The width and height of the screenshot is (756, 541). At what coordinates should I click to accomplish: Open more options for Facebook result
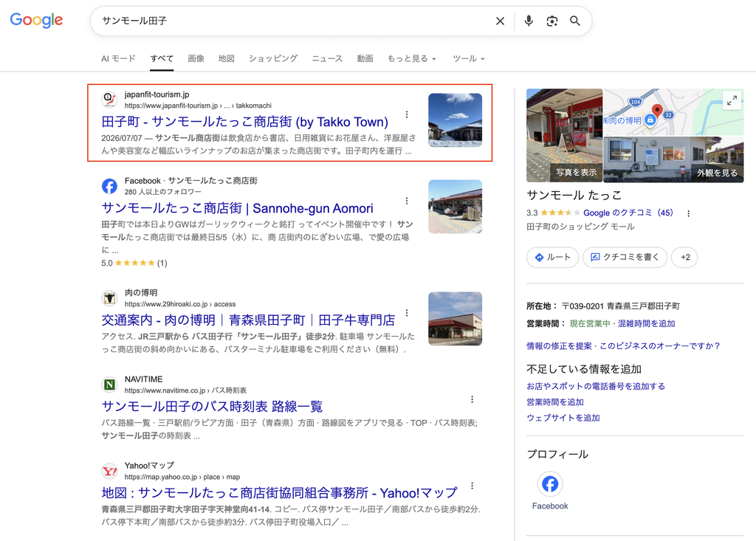[x=407, y=201]
